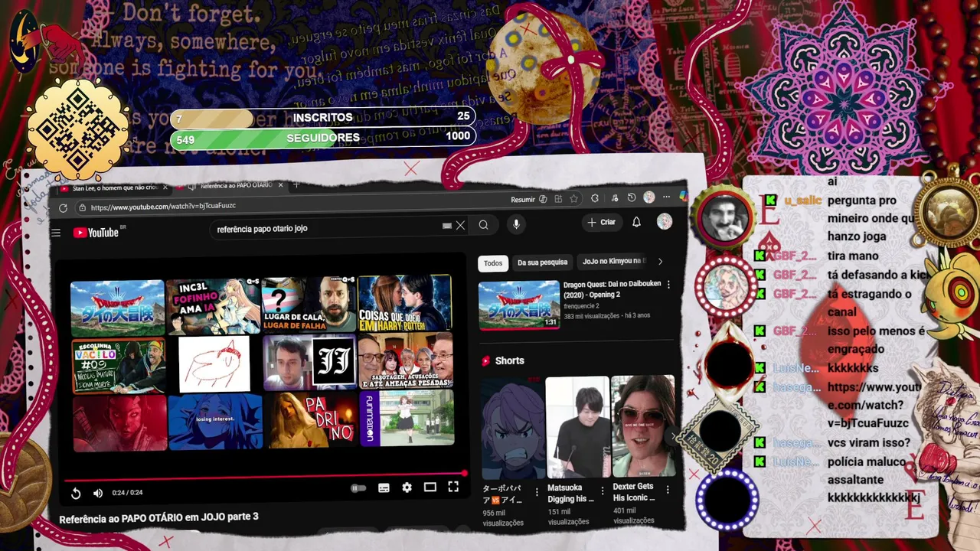Open the Matsuoka Digging short

click(577, 425)
